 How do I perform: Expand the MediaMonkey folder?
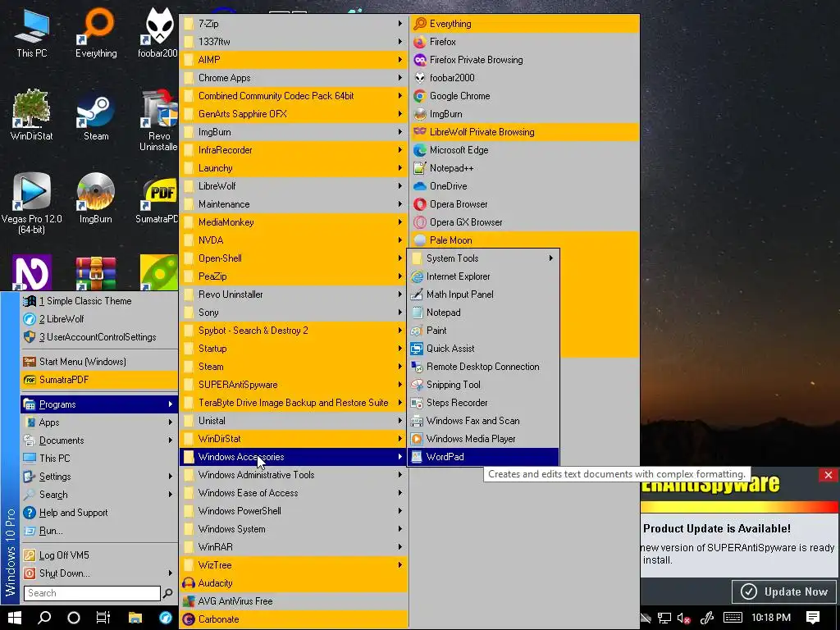294,222
